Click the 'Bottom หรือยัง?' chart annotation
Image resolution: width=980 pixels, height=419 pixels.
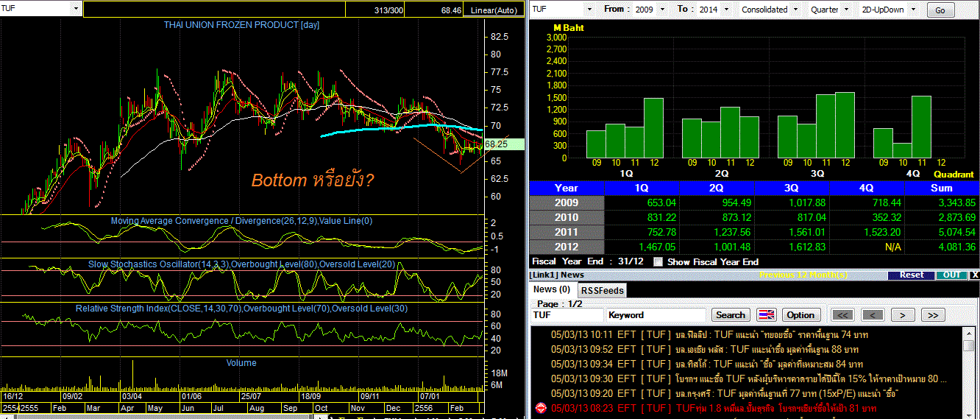[313, 180]
